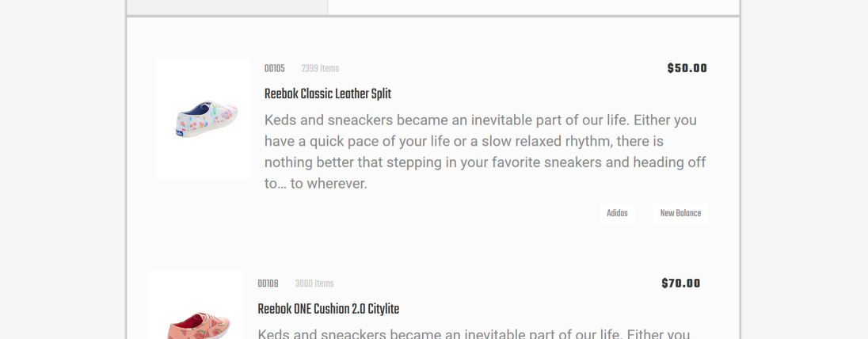Click the Reebok Classic Leather Split description text
The height and width of the screenshot is (339, 868).
485,152
